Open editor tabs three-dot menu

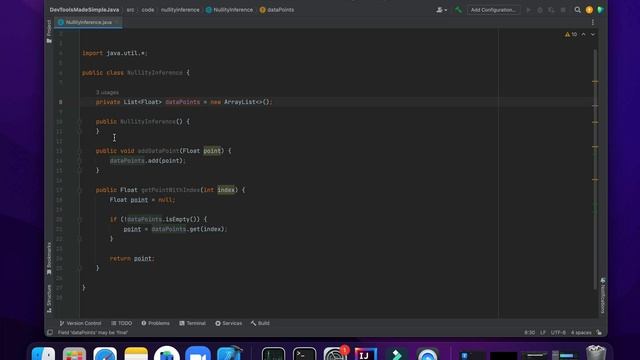593,22
